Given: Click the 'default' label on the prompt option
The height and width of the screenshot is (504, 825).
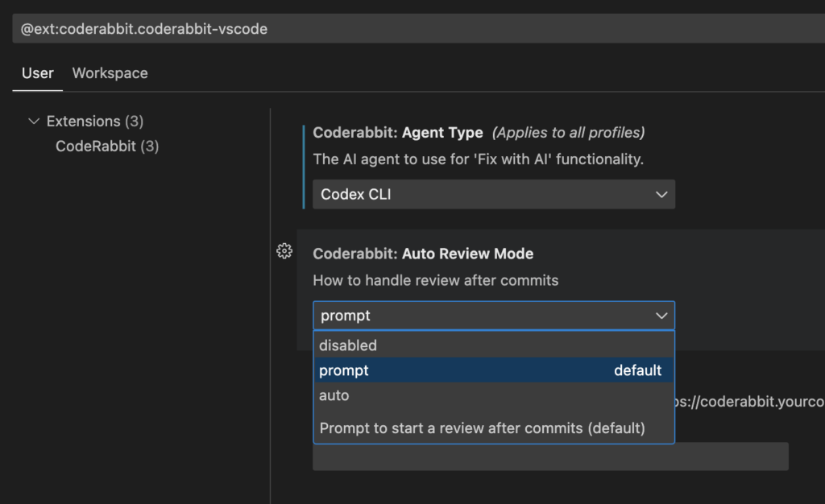Looking at the screenshot, I should [637, 370].
